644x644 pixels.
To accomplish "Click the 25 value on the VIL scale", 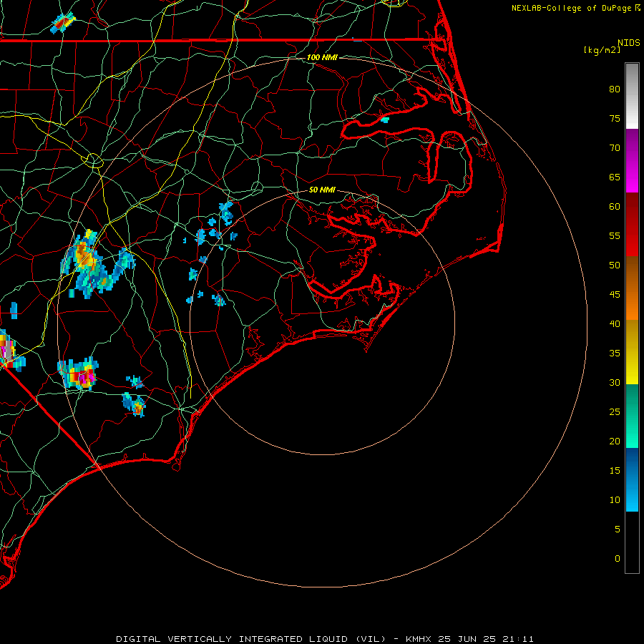I will click(x=615, y=412).
